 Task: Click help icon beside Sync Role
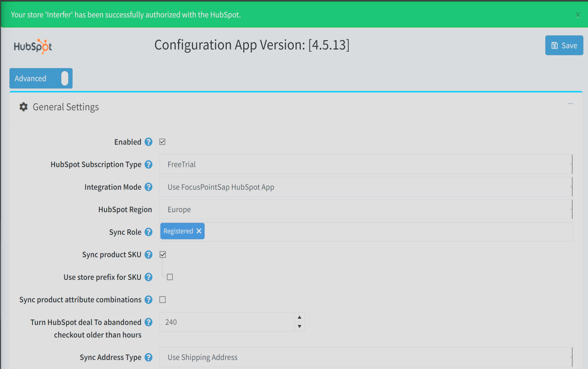coord(148,232)
